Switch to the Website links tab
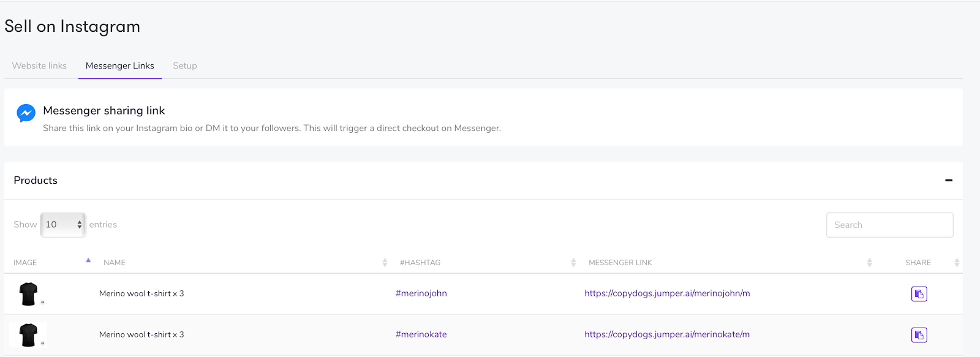 39,66
